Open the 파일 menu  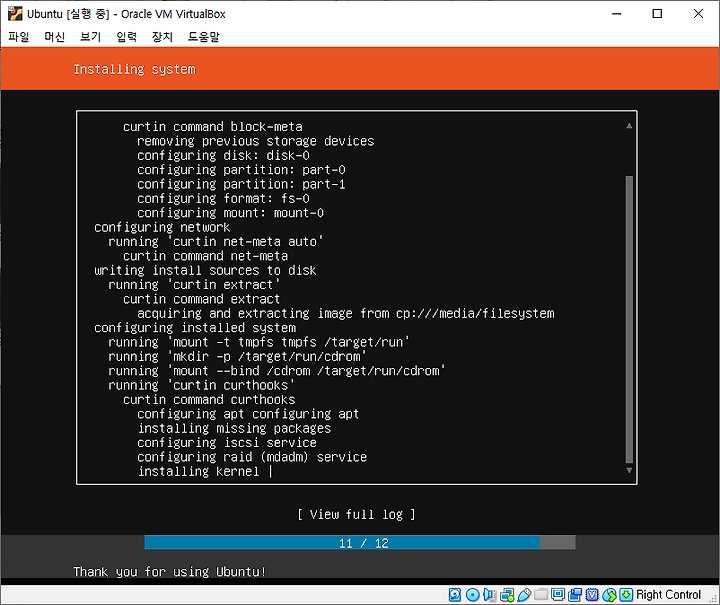[19, 37]
